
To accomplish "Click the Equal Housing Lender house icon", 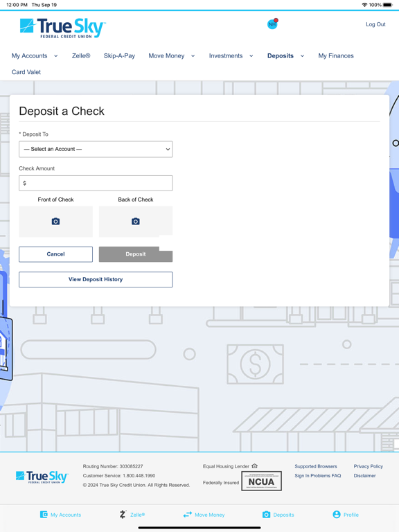I will (254, 466).
